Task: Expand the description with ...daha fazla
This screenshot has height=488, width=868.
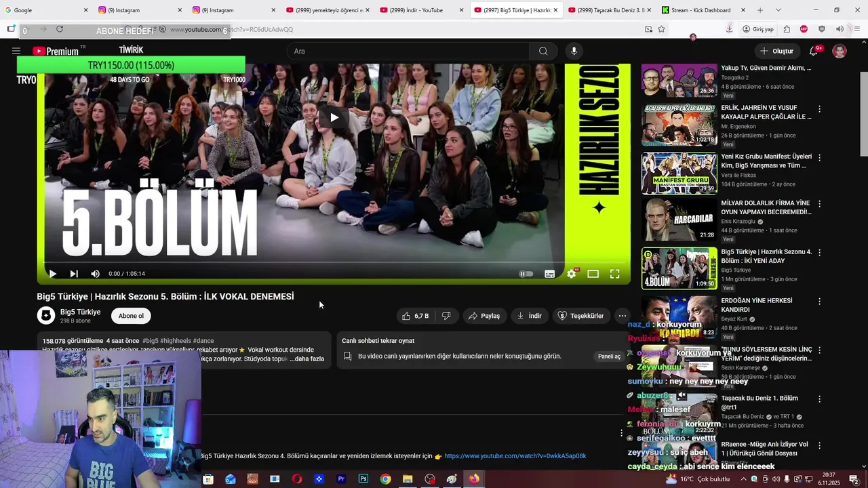Action: pyautogui.click(x=307, y=359)
